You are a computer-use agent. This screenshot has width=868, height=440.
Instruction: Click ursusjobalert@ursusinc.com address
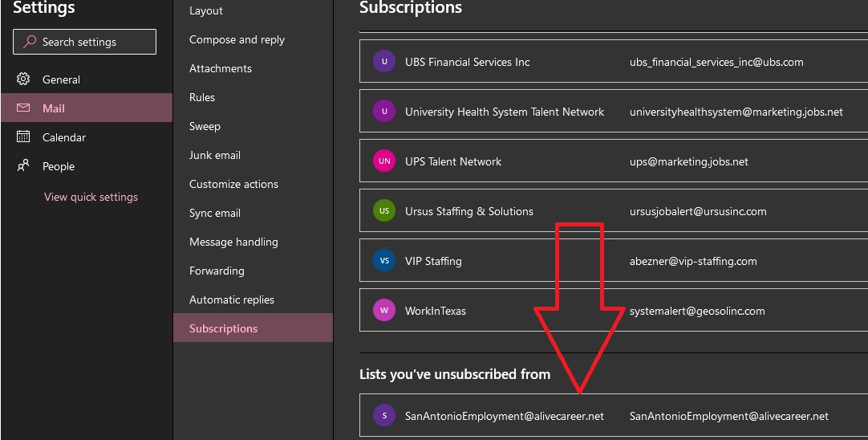coord(698,211)
